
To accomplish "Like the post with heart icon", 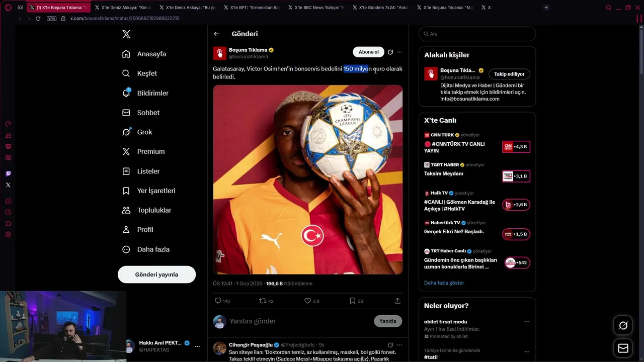I will click(307, 301).
